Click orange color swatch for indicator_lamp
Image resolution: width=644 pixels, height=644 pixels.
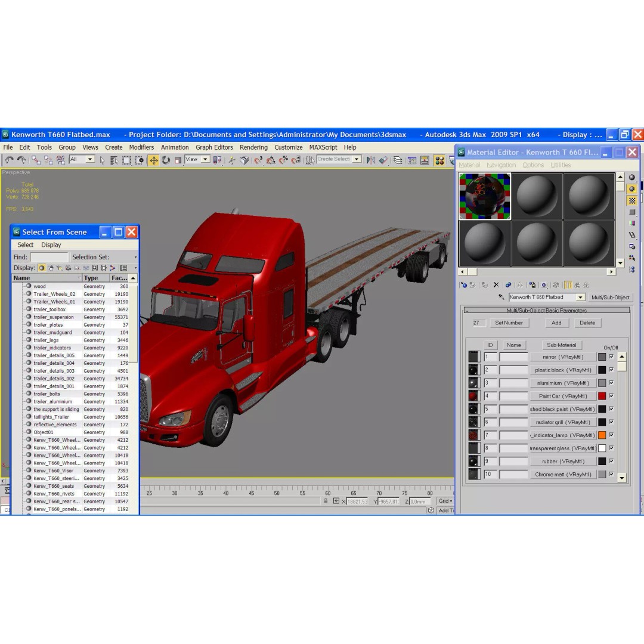point(602,435)
